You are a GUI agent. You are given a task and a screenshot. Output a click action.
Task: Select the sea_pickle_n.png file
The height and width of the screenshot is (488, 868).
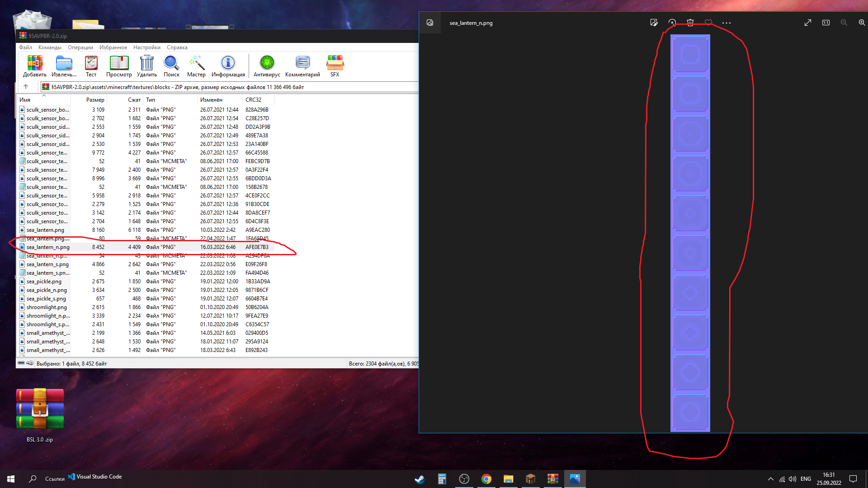coord(47,290)
